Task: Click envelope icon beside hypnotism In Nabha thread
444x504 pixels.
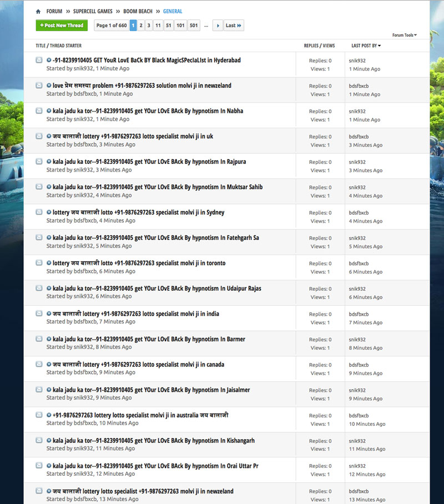Action: pyautogui.click(x=39, y=110)
